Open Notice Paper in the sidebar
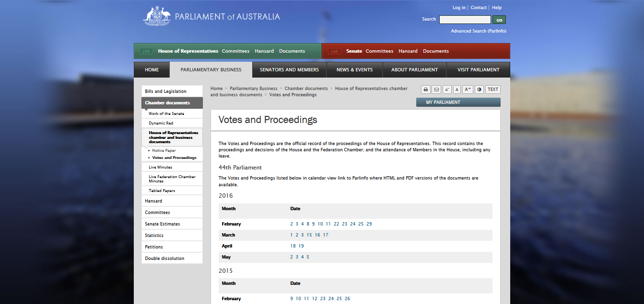This screenshot has width=644, height=304. point(164,151)
